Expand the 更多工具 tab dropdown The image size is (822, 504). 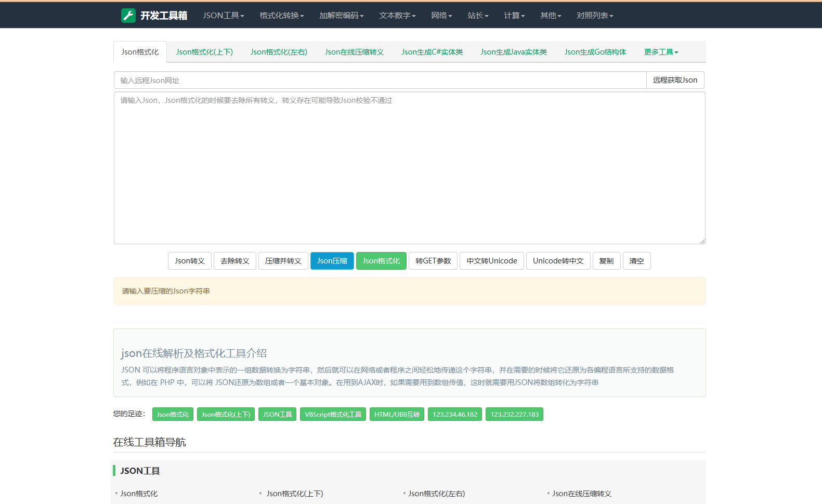coord(661,52)
